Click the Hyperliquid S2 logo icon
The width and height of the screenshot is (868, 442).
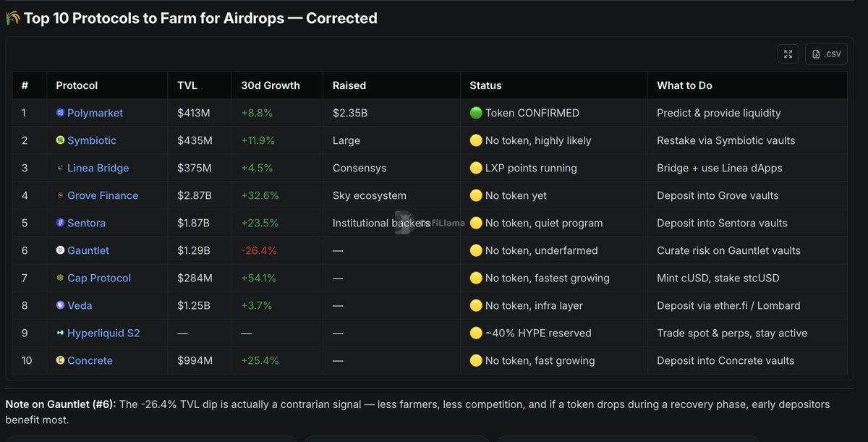pos(61,333)
